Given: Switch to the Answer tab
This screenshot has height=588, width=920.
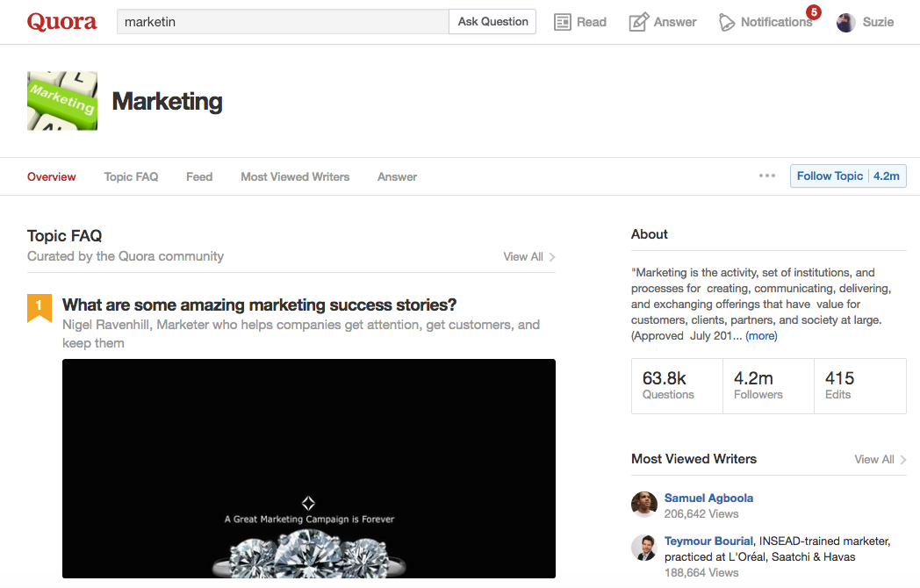Looking at the screenshot, I should coord(397,176).
